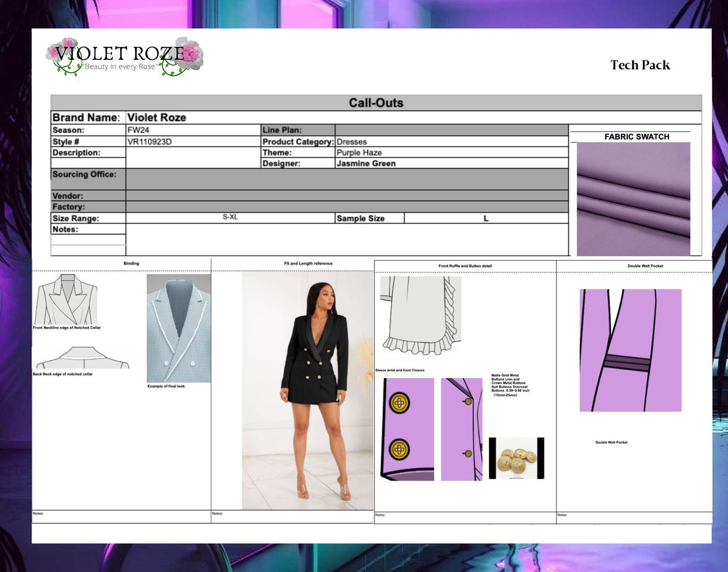Click the Brand Name value 'Violet Roze'

tap(157, 118)
